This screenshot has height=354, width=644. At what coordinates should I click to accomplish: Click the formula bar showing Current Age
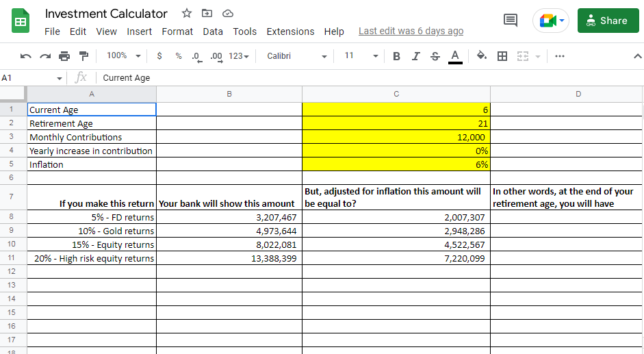[x=370, y=77]
